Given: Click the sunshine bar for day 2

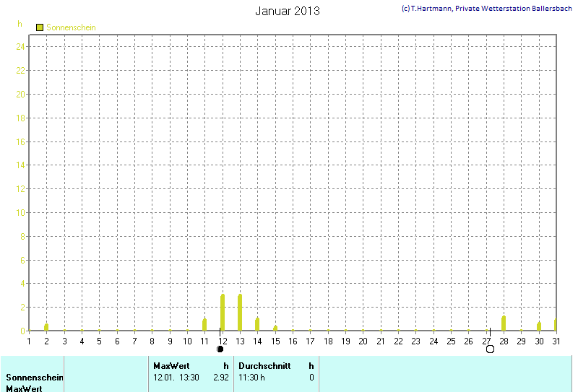Looking at the screenshot, I should click(x=46, y=327).
